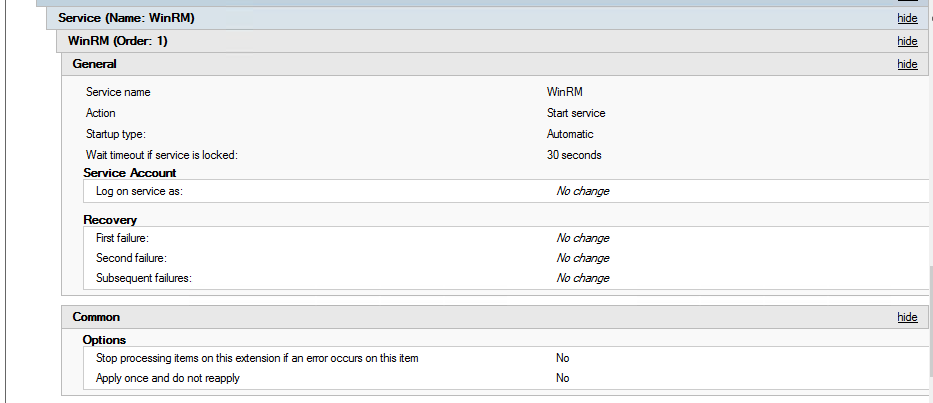Collapse the General header bar
The width and height of the screenshot is (933, 403).
[494, 64]
